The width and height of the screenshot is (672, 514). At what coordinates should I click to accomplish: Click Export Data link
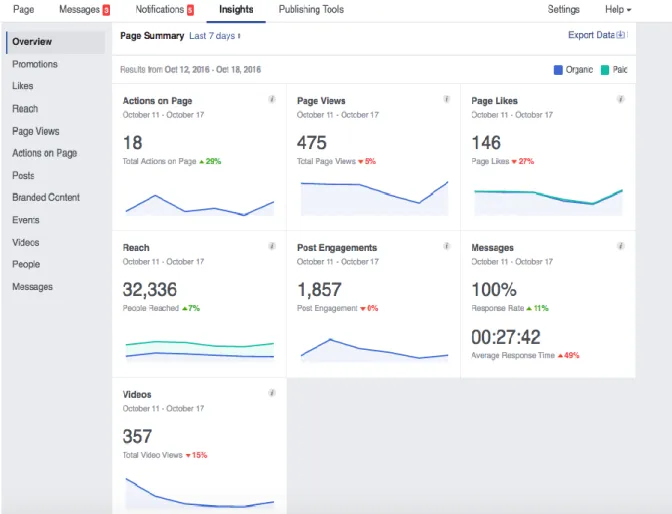[x=591, y=35]
